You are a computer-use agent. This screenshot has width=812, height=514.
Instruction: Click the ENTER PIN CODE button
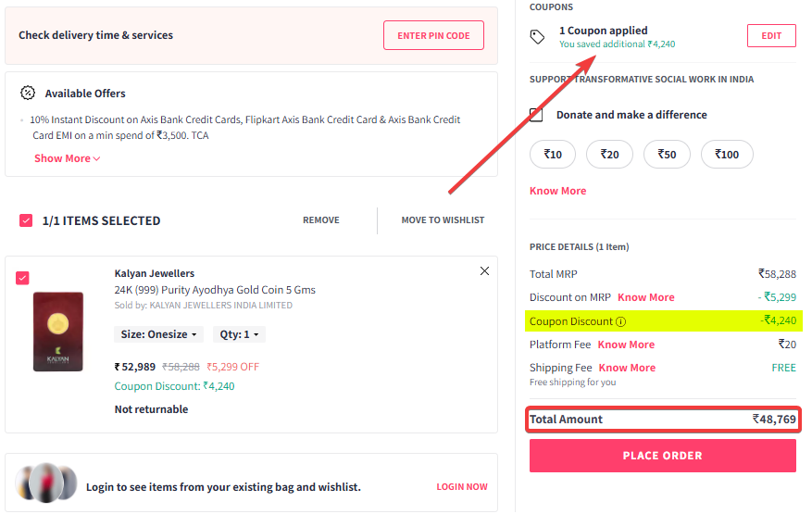pyautogui.click(x=433, y=36)
